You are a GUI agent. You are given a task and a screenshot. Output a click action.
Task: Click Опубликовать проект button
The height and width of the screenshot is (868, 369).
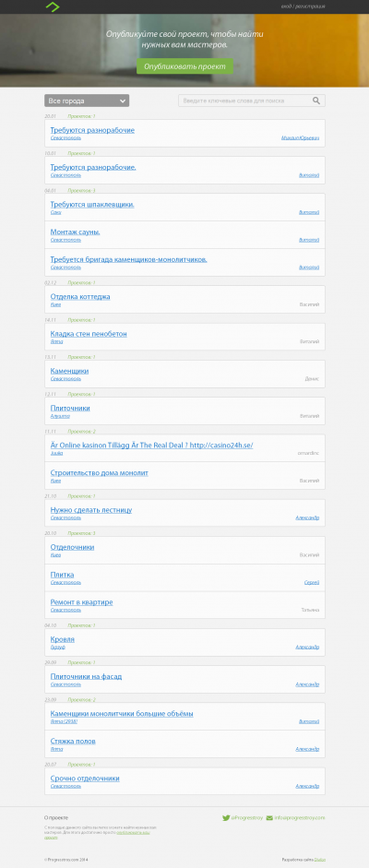click(x=184, y=66)
